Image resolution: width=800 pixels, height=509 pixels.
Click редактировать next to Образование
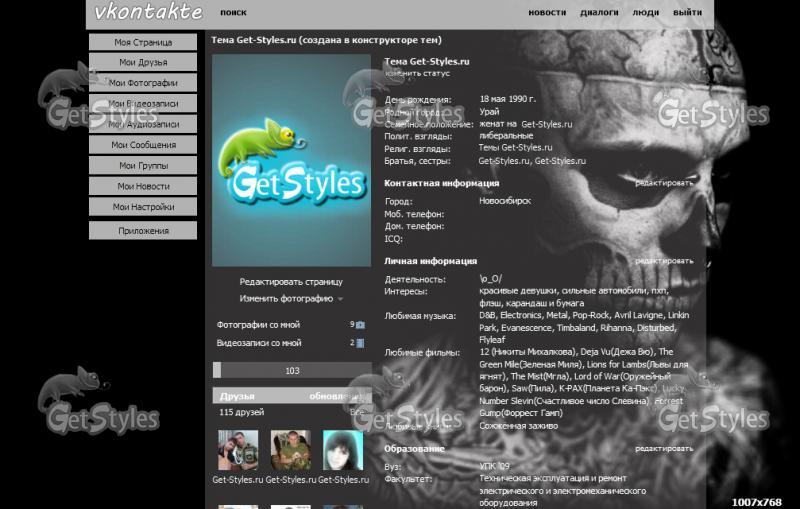click(664, 449)
